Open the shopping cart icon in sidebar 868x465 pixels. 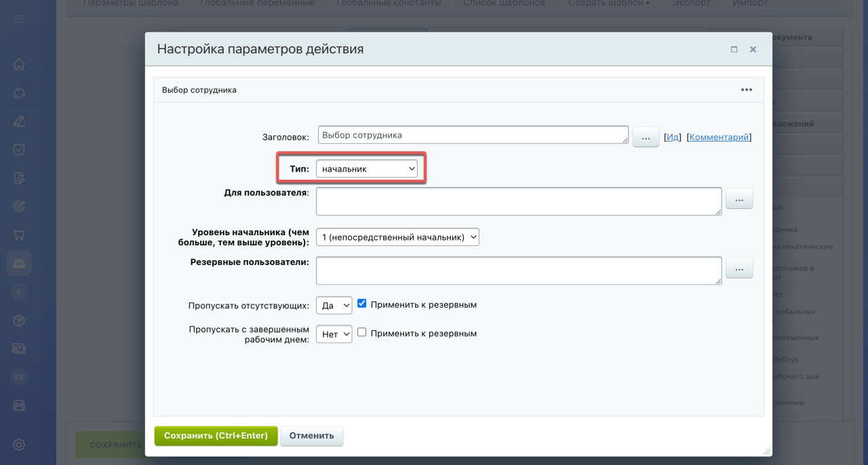(19, 235)
